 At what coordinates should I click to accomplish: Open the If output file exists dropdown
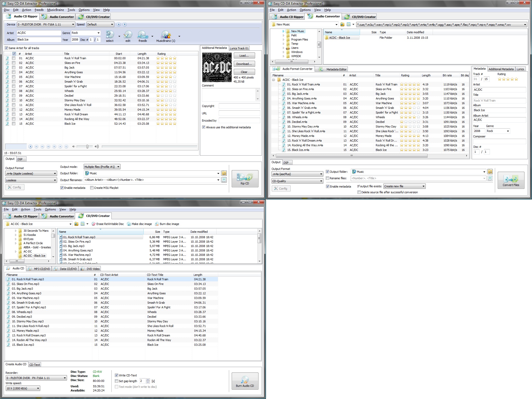(404, 186)
